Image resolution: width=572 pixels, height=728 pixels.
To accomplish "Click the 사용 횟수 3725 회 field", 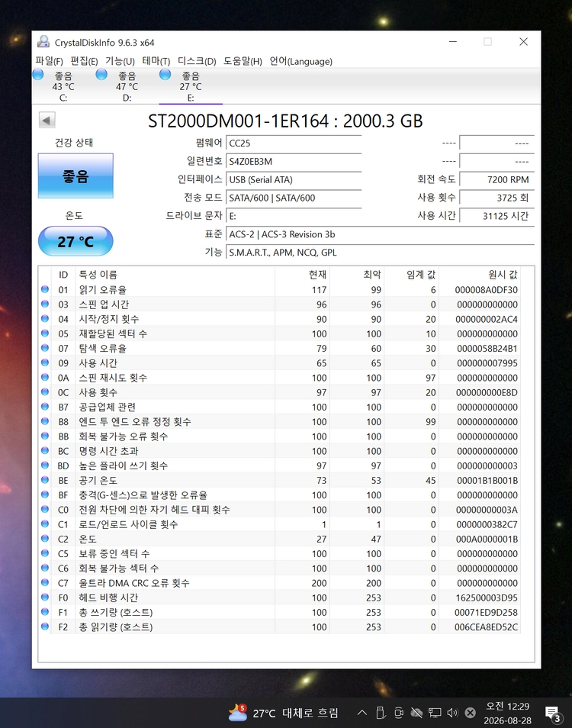I will coord(496,198).
